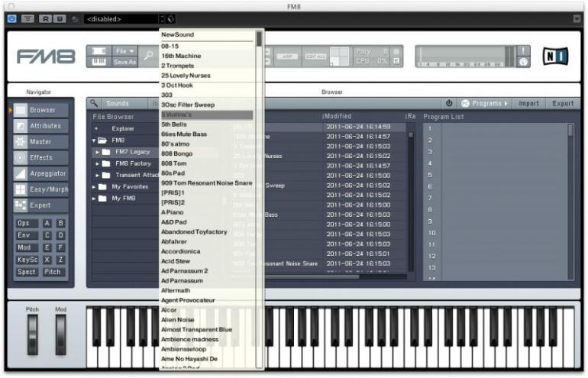Click the preset menu scrollbar thumb

point(259,39)
